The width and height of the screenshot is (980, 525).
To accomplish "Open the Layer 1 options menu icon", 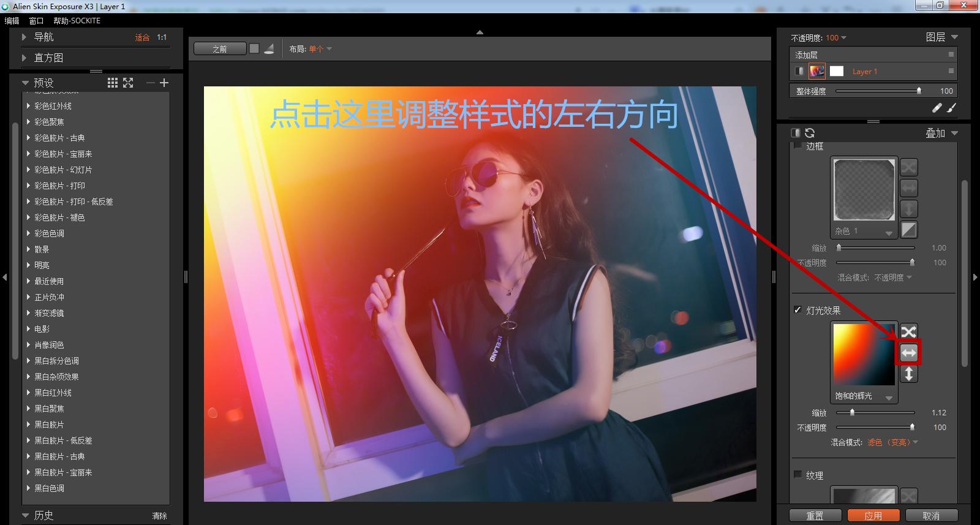I will tap(951, 71).
